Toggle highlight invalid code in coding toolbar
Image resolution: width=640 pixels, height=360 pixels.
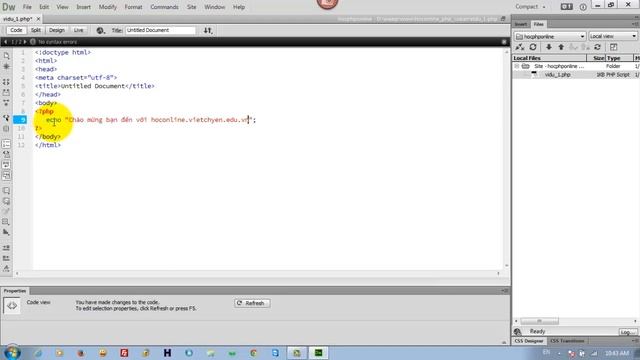6,154
